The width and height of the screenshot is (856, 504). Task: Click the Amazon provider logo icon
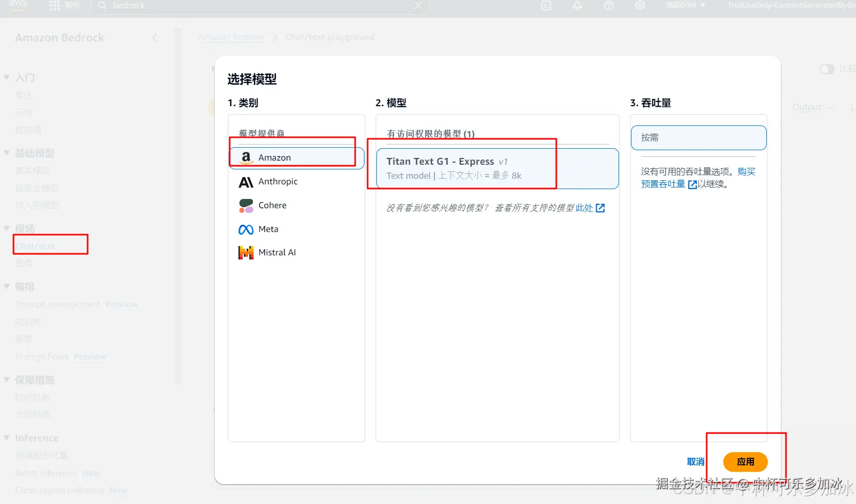(246, 157)
